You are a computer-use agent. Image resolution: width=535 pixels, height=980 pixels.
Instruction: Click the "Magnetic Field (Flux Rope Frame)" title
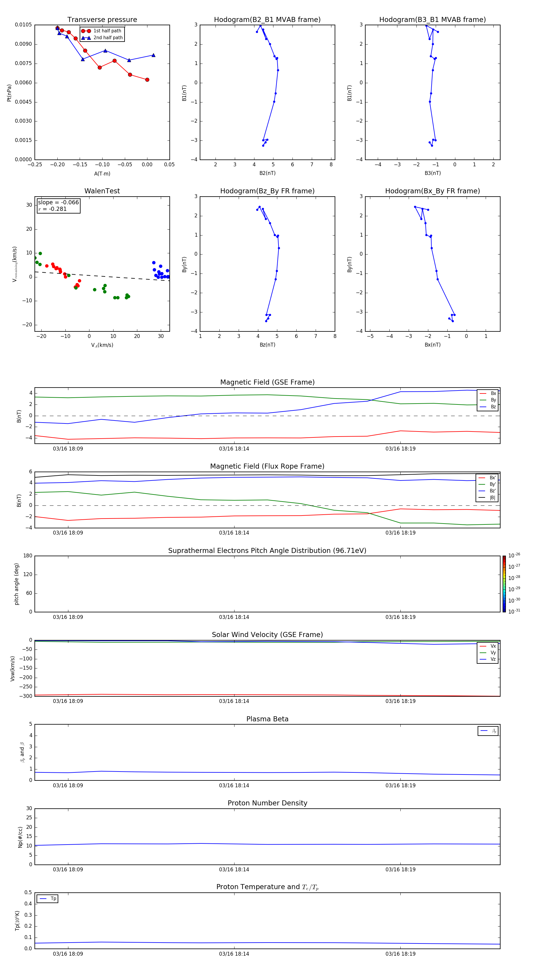click(267, 467)
